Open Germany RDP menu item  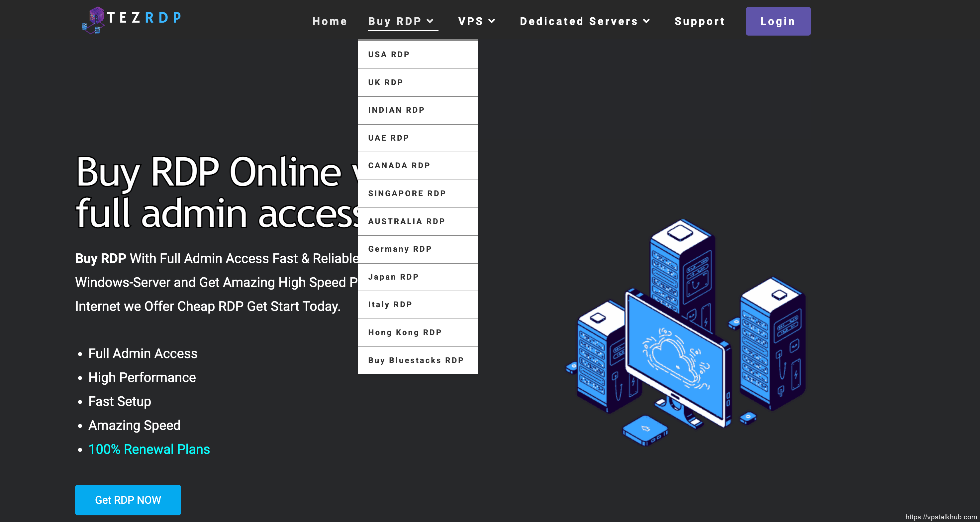(400, 249)
